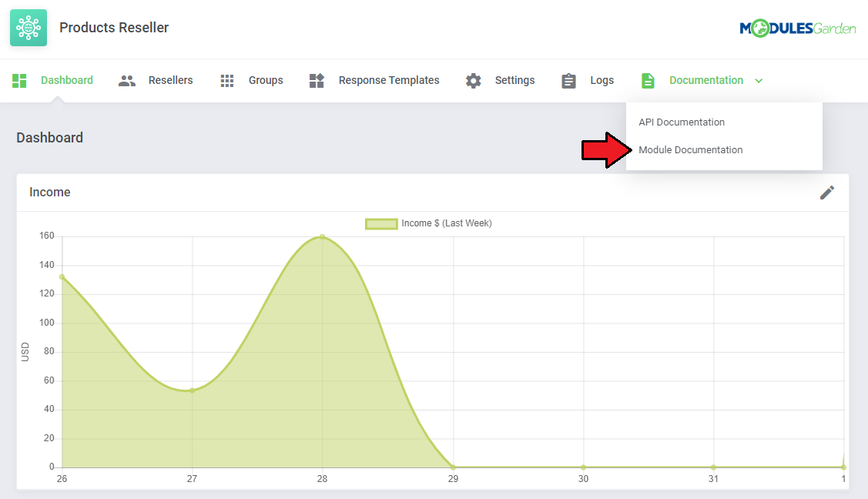
Task: Open the Response Templates tab
Action: click(x=389, y=80)
